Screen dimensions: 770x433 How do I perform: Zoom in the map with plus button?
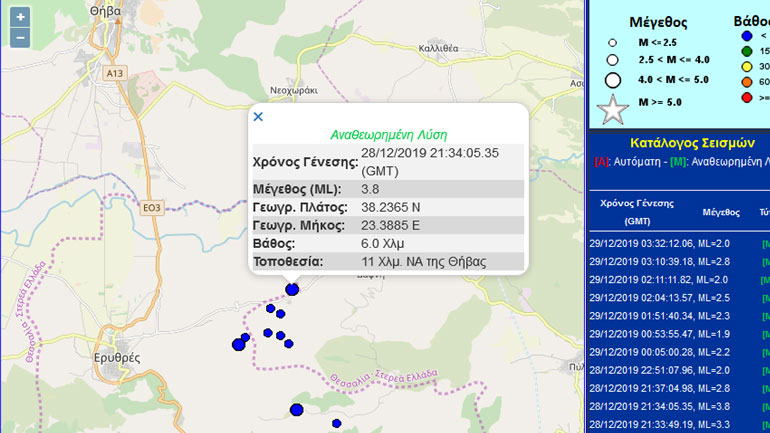click(21, 18)
